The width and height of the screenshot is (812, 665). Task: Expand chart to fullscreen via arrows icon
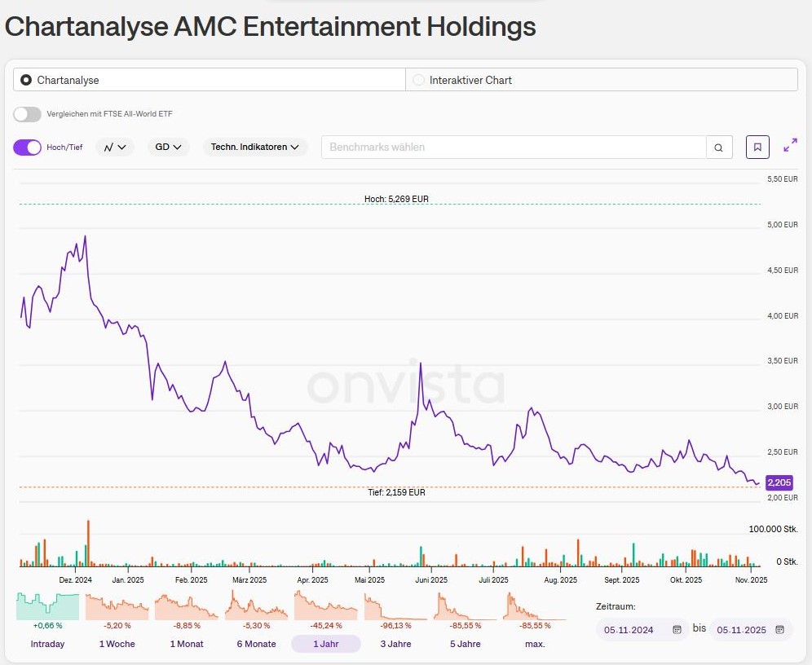point(790,147)
